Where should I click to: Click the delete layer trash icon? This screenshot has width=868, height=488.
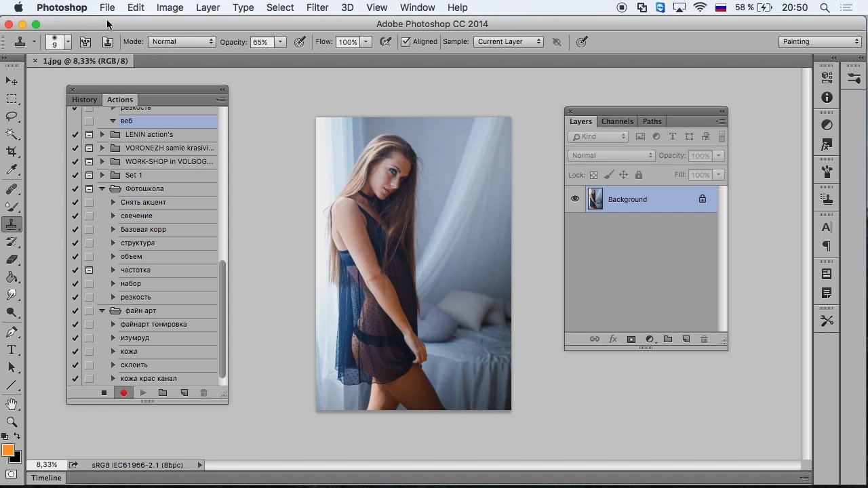[x=704, y=339]
